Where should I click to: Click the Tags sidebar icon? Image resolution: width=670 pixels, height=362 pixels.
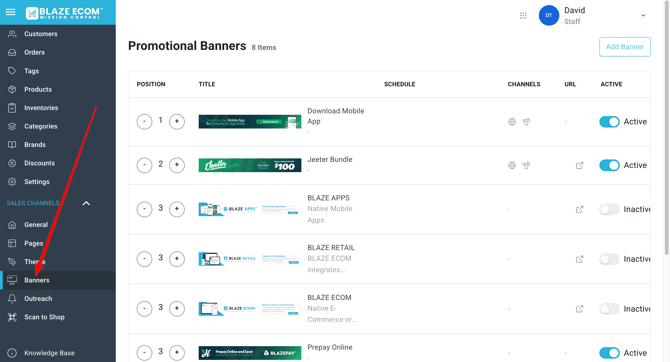tap(12, 71)
